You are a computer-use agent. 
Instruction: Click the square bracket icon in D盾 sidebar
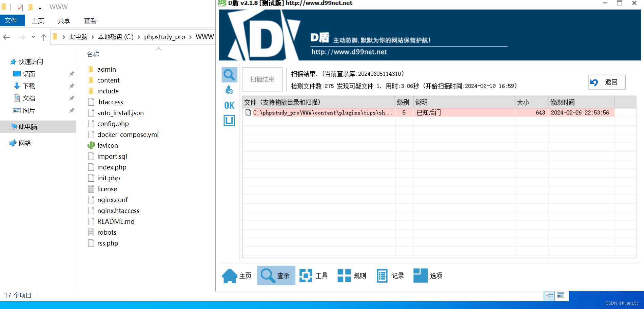pos(229,121)
